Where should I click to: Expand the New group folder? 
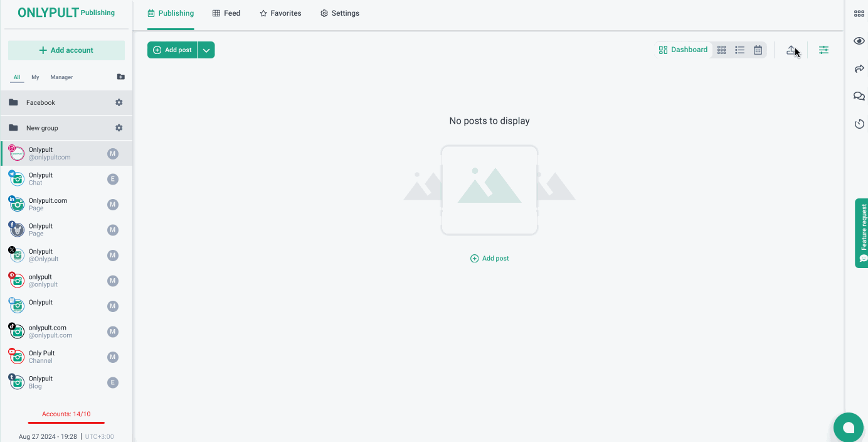pos(42,128)
